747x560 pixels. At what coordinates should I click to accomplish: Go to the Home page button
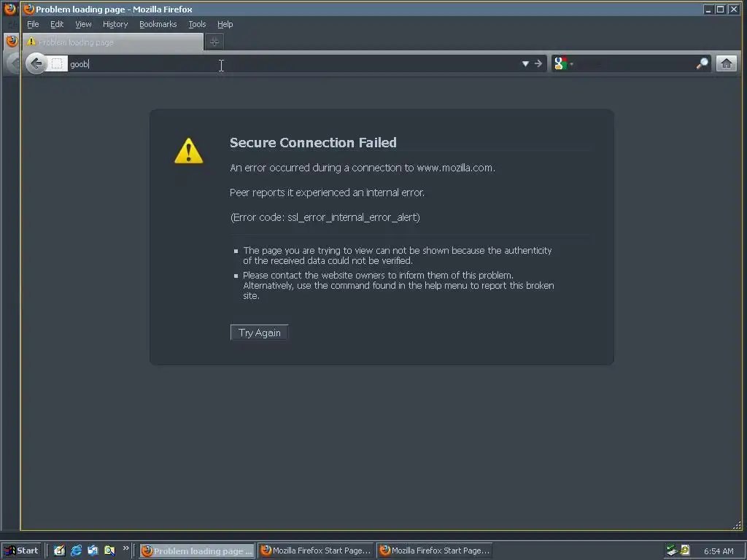point(726,63)
